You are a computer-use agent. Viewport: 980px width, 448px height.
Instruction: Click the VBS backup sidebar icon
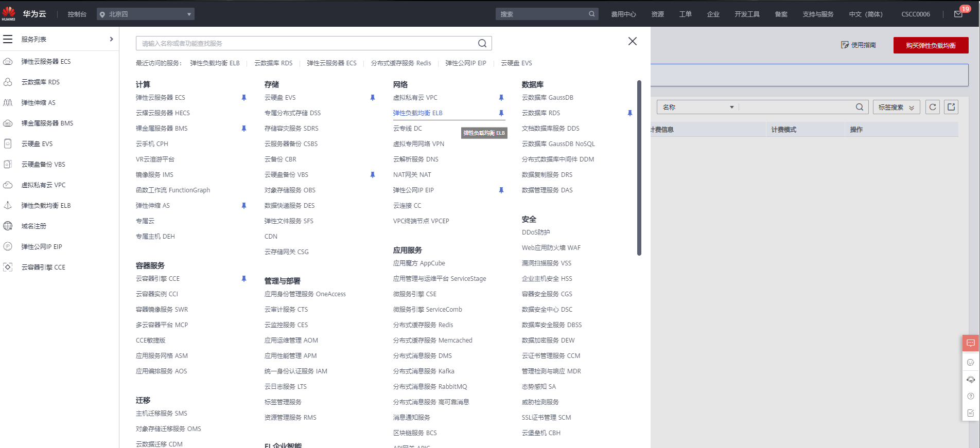pyautogui.click(x=8, y=165)
